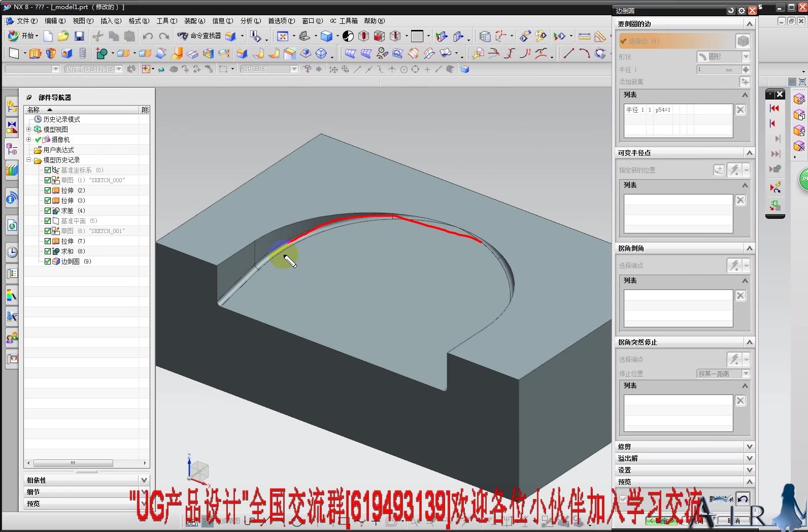Click the Revolve tool icon
The height and width of the screenshot is (532, 808).
tap(51, 53)
